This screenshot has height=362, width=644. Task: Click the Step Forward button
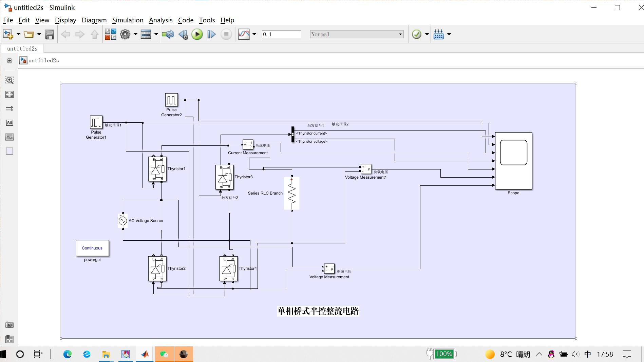[211, 34]
